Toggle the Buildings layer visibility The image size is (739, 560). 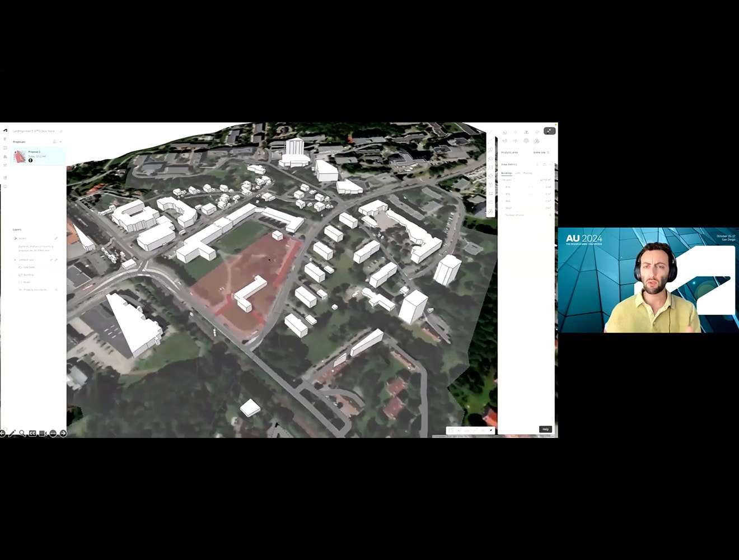(20, 275)
